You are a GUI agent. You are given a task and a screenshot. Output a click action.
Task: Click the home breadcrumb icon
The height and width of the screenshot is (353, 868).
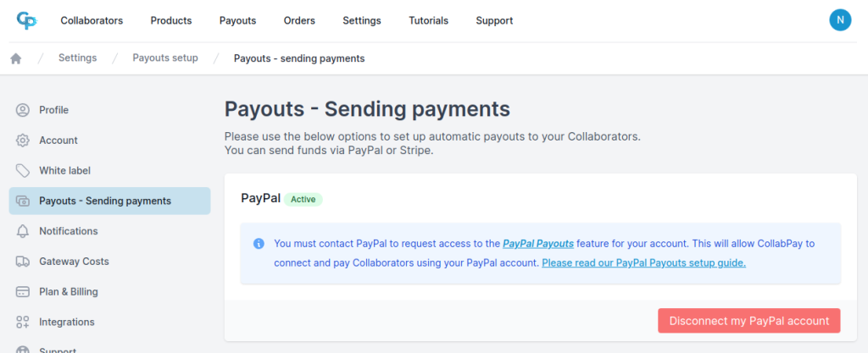[15, 58]
